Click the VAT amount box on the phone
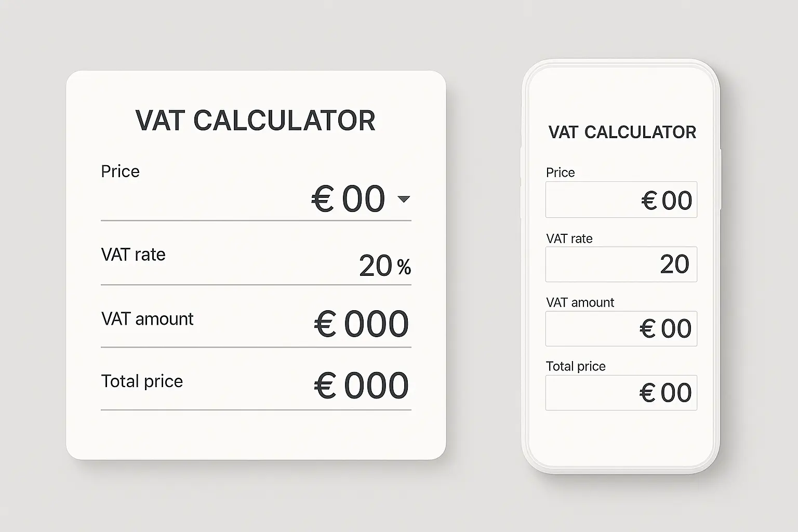The width and height of the screenshot is (798, 532). coord(621,329)
